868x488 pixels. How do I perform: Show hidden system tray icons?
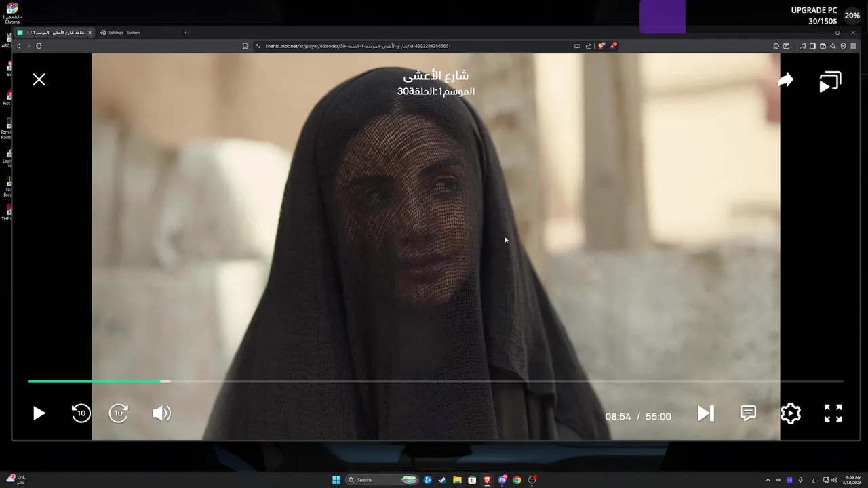coord(768,480)
